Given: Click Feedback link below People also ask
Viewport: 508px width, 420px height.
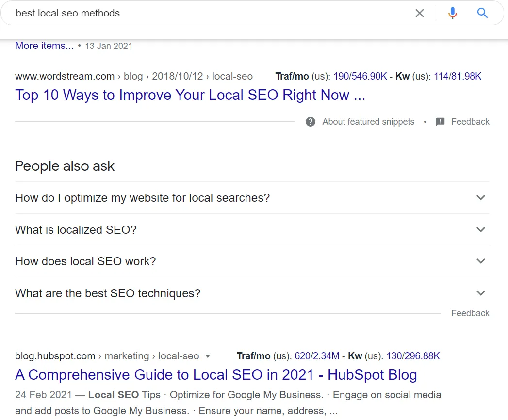Looking at the screenshot, I should 470,313.
